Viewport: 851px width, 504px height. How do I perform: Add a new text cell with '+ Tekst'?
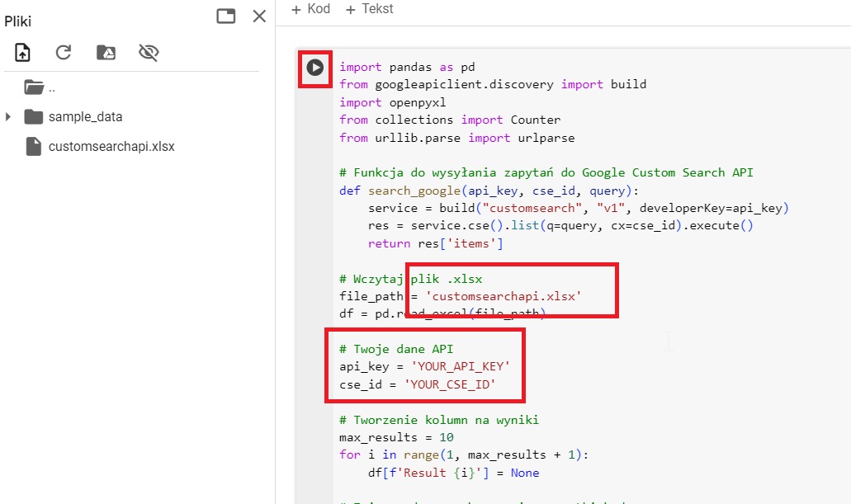[x=368, y=9]
